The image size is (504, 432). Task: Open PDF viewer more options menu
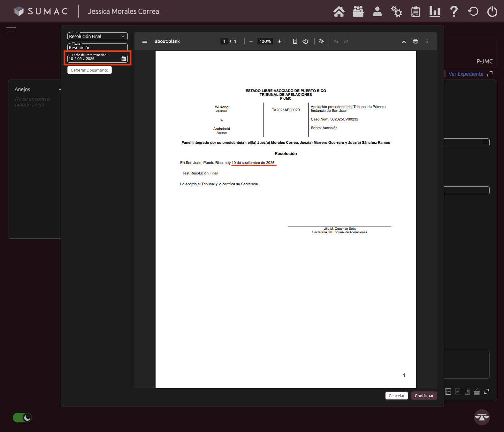[x=427, y=41]
